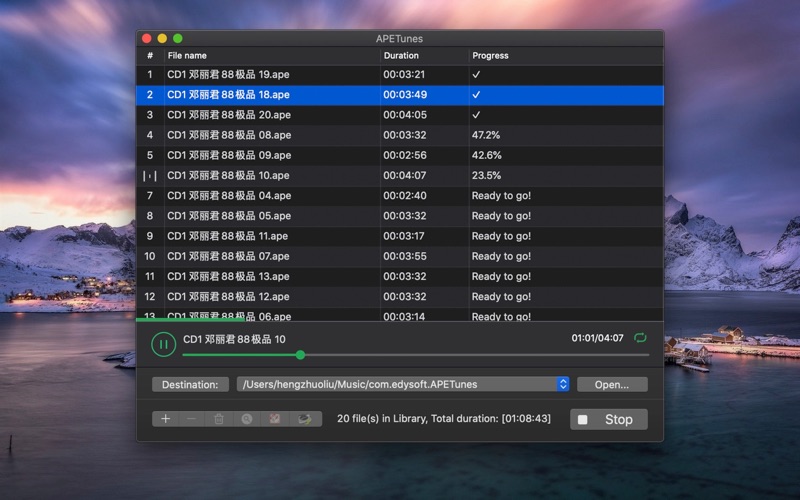Select row CD1 邓丽君 88极品 13.ape
800x500 pixels.
[x=399, y=277]
